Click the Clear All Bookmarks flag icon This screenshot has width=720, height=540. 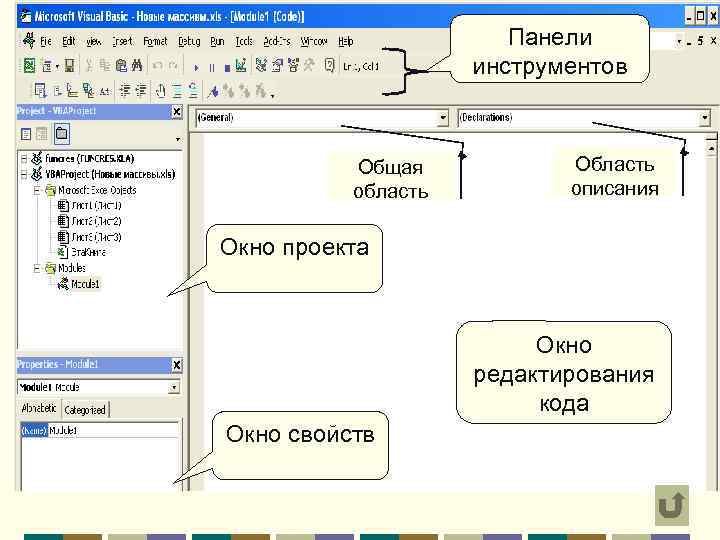pos(260,90)
